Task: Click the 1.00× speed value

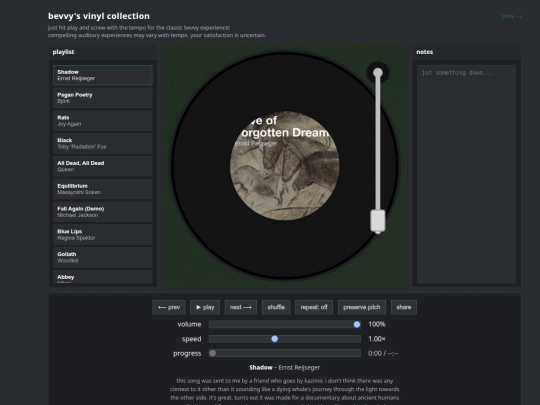Action: (377, 339)
